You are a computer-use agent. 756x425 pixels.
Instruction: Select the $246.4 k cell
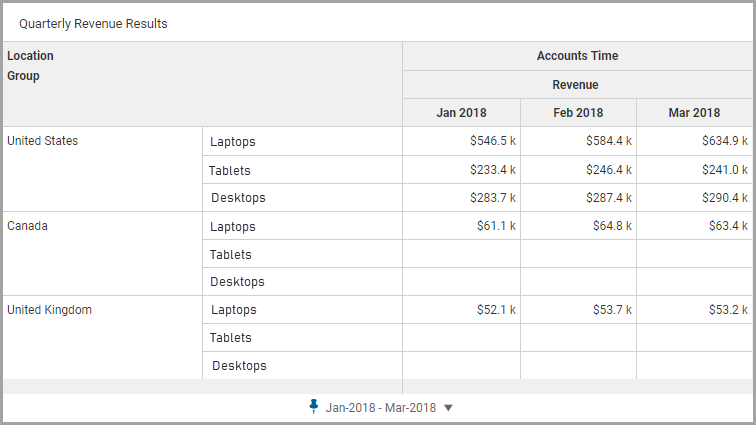(578, 170)
